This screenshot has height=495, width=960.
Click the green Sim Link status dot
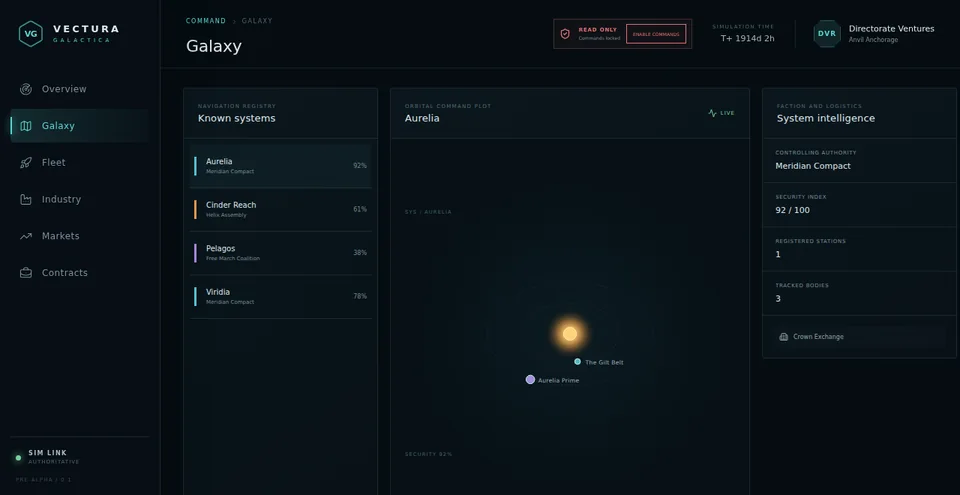click(x=18, y=458)
